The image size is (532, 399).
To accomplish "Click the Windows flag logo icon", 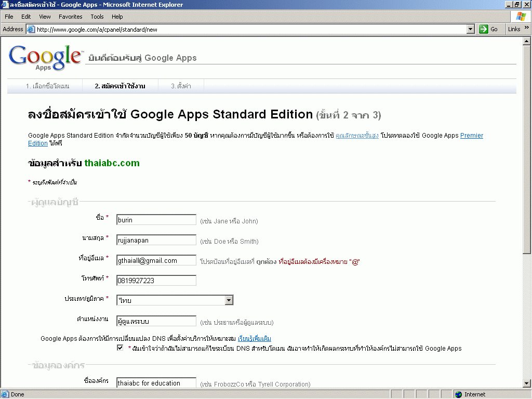I will (x=521, y=17).
